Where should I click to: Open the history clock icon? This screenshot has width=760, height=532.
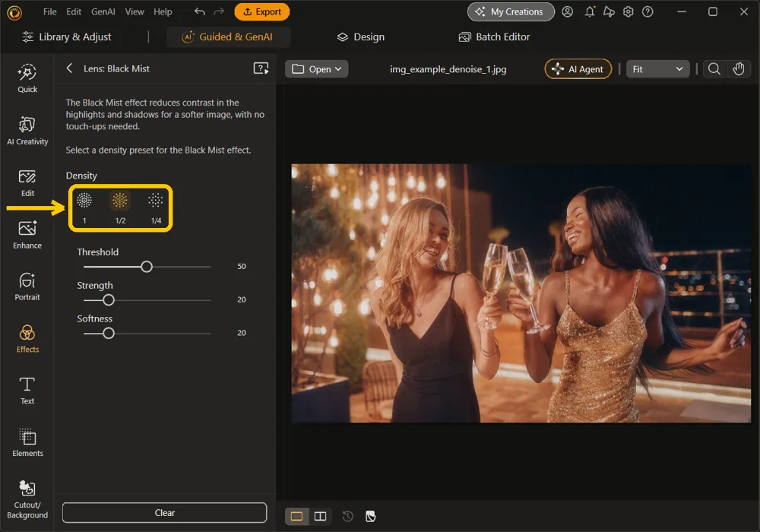click(347, 516)
